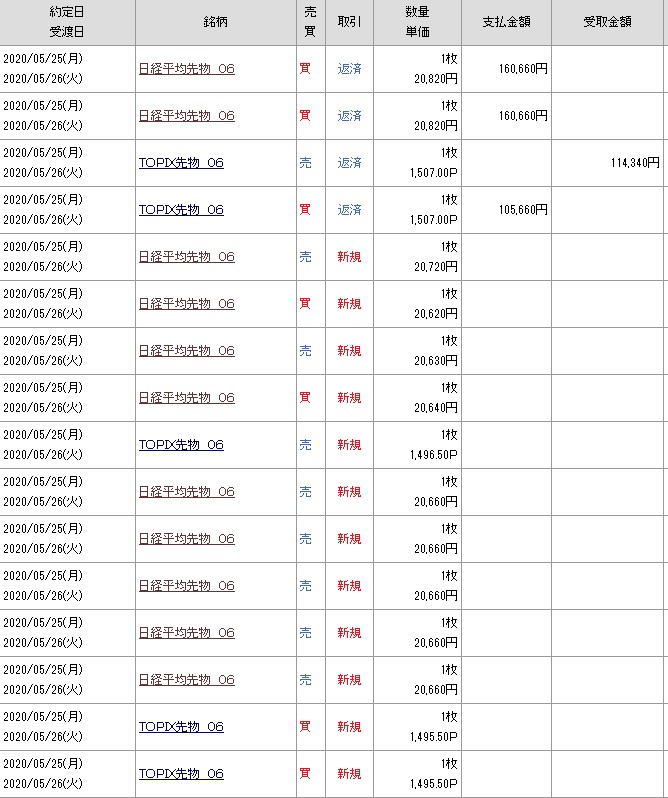
Task: Open 日経平均先物 06 link priced 20,720円
Action: 186,257
